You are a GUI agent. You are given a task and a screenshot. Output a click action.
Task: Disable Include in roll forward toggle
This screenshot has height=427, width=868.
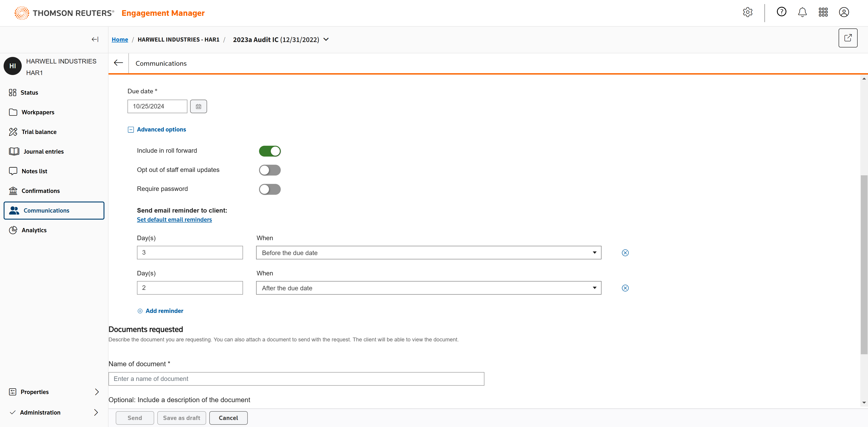coord(270,151)
